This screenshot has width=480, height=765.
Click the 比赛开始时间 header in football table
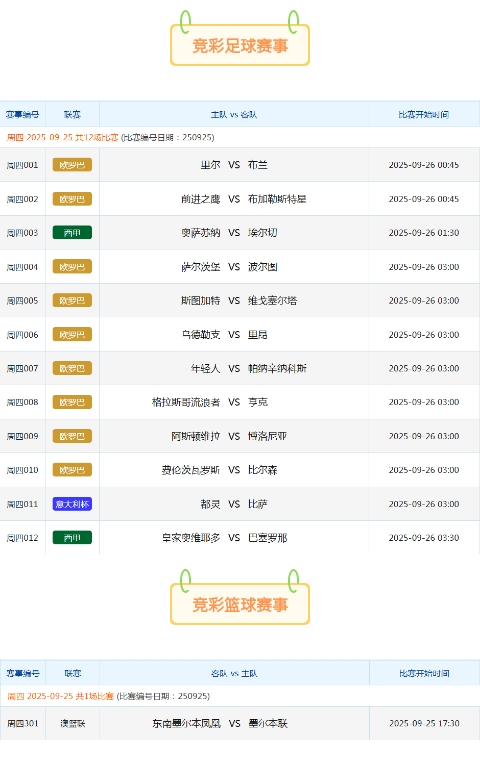424,115
